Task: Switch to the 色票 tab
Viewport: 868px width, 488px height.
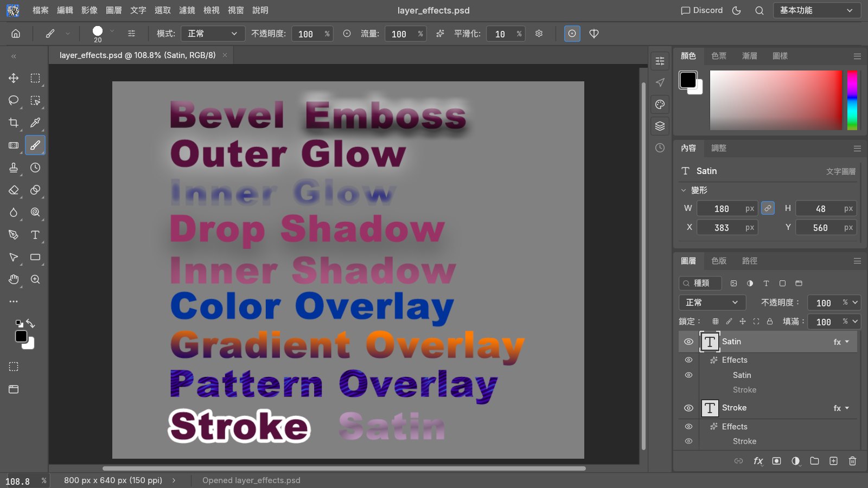Action: click(719, 56)
